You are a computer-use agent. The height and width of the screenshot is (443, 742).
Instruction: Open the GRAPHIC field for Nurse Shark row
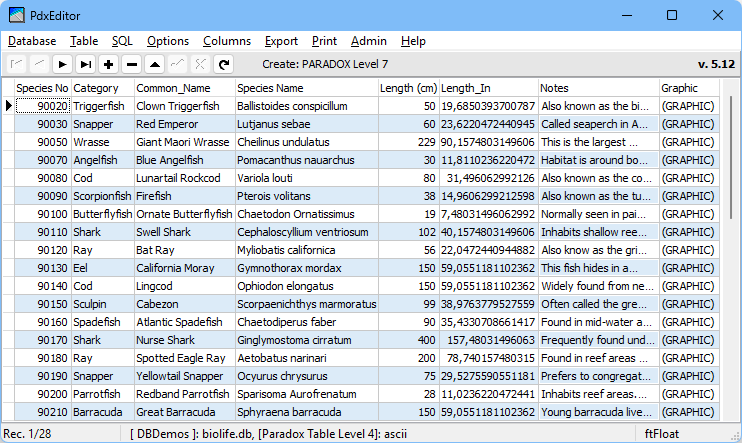(689, 340)
